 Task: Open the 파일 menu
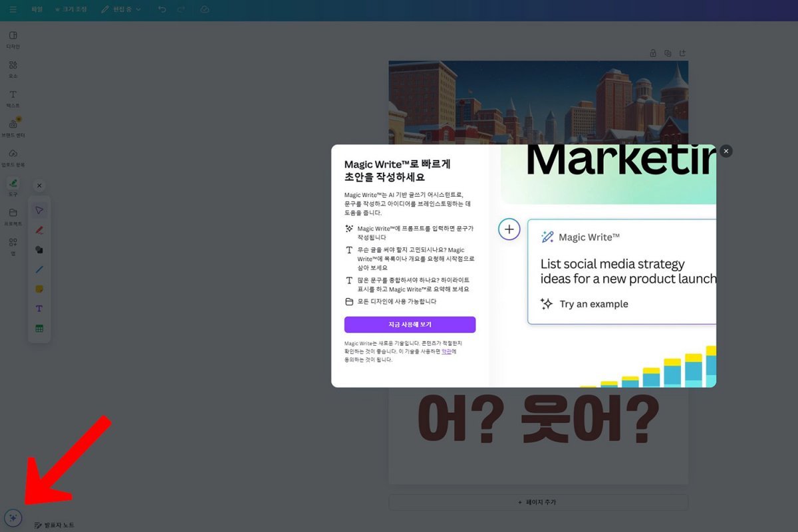click(x=37, y=9)
